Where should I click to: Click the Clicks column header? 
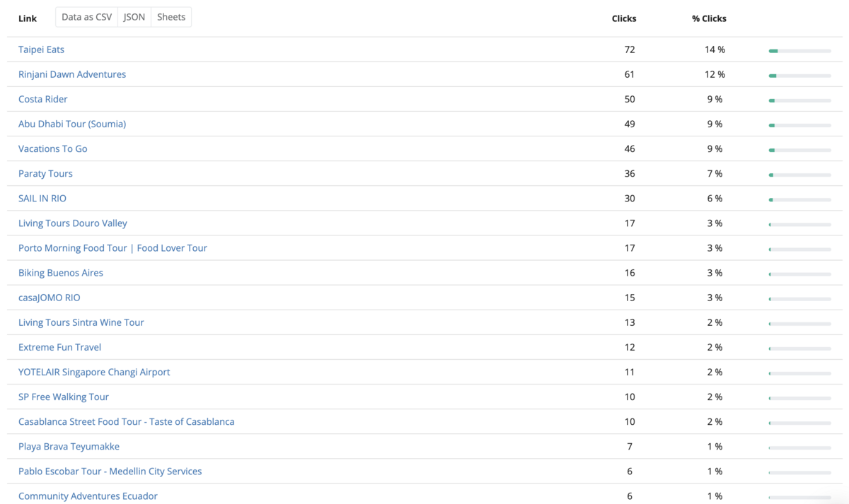pyautogui.click(x=624, y=18)
